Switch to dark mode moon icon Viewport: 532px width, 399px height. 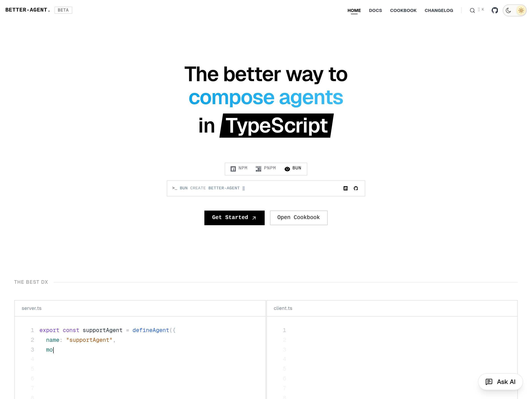click(x=508, y=10)
